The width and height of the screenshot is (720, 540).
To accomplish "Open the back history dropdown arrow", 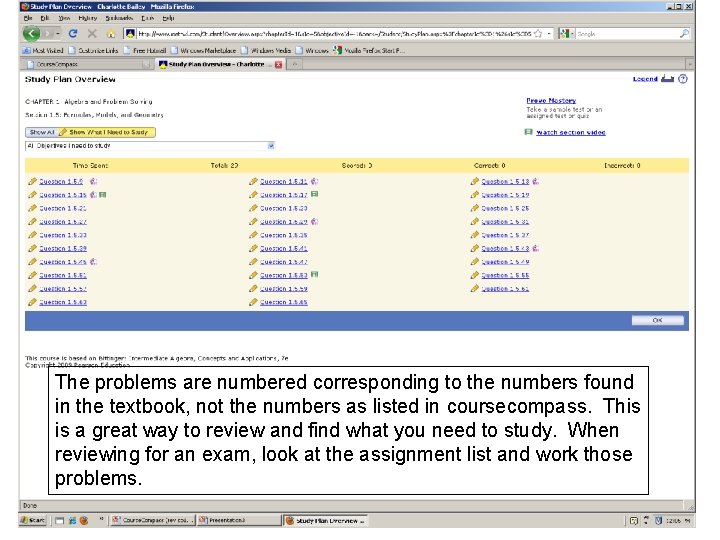I will point(58,34).
